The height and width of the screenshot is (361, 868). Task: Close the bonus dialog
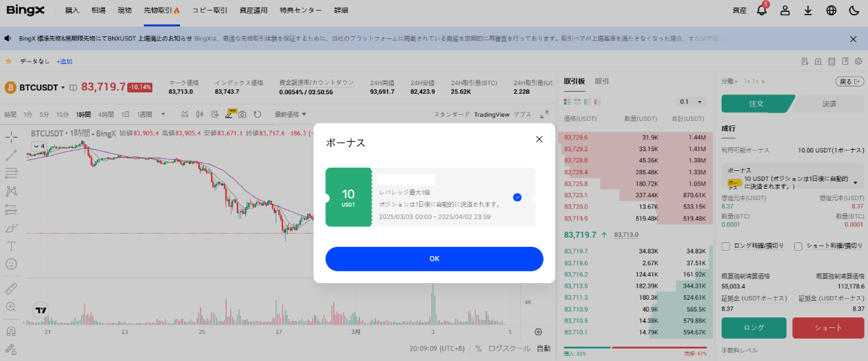pyautogui.click(x=539, y=139)
